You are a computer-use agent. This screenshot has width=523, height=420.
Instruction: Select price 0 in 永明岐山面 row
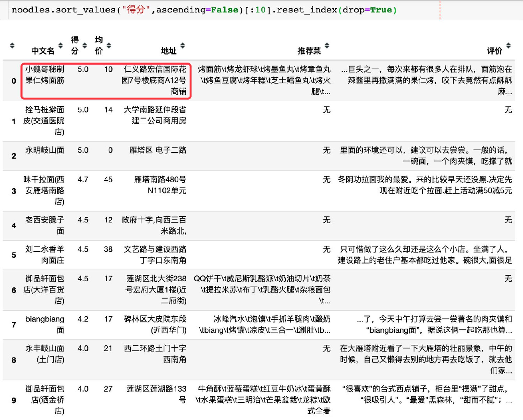coord(110,150)
